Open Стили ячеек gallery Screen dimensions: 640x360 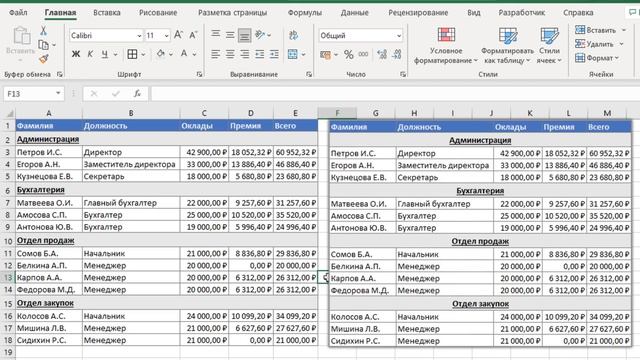[x=549, y=45]
